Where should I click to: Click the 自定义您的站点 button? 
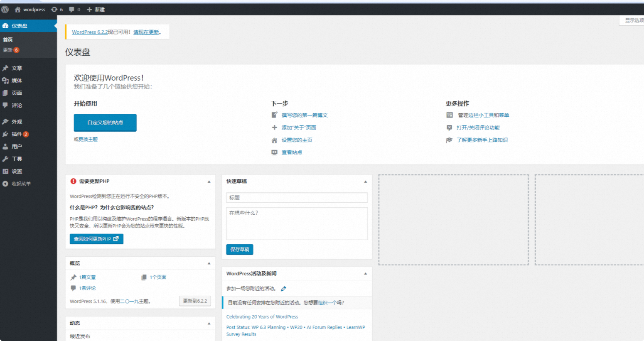tap(105, 123)
